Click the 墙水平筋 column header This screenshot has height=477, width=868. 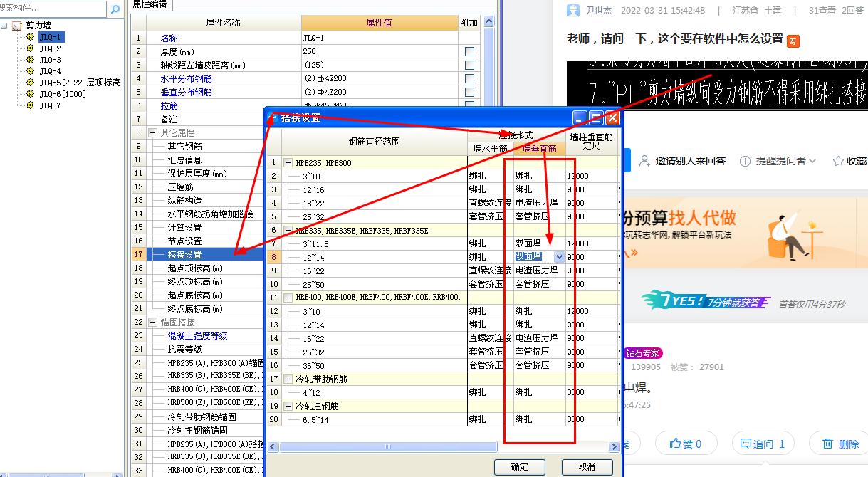[491, 149]
